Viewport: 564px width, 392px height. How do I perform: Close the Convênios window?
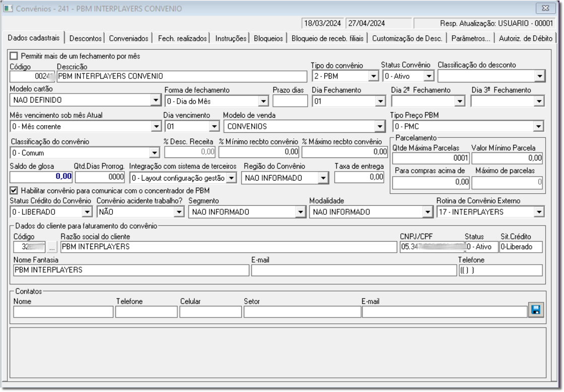545,8
